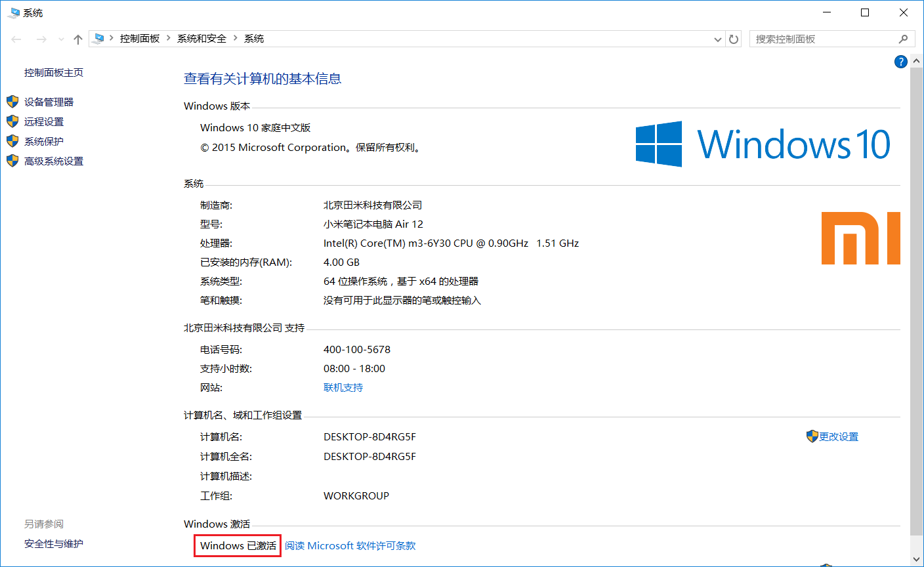Select 系统和安全 breadcrumb item
The height and width of the screenshot is (567, 924).
click(x=201, y=39)
